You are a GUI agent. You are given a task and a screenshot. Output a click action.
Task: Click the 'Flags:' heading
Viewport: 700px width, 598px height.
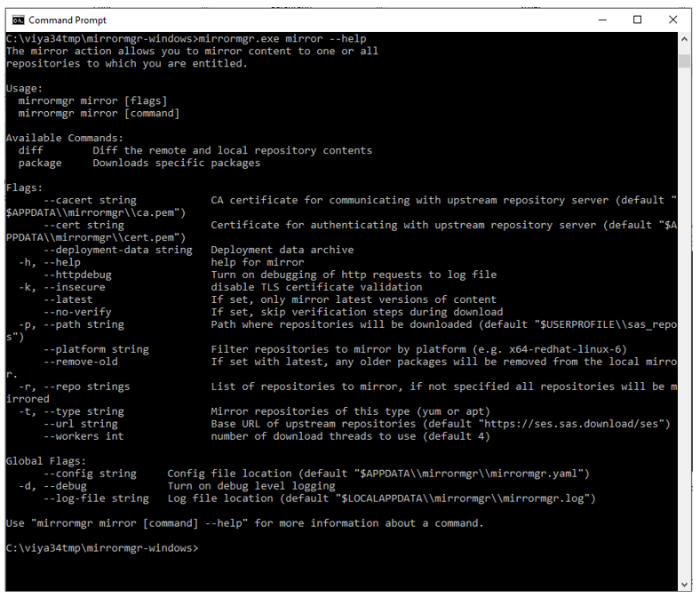[x=24, y=188]
